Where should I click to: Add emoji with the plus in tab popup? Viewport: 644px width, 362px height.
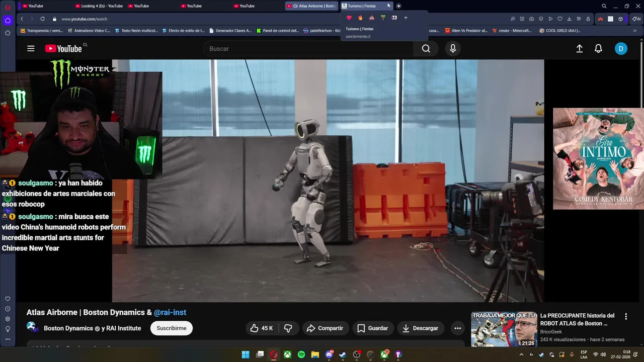pyautogui.click(x=406, y=18)
